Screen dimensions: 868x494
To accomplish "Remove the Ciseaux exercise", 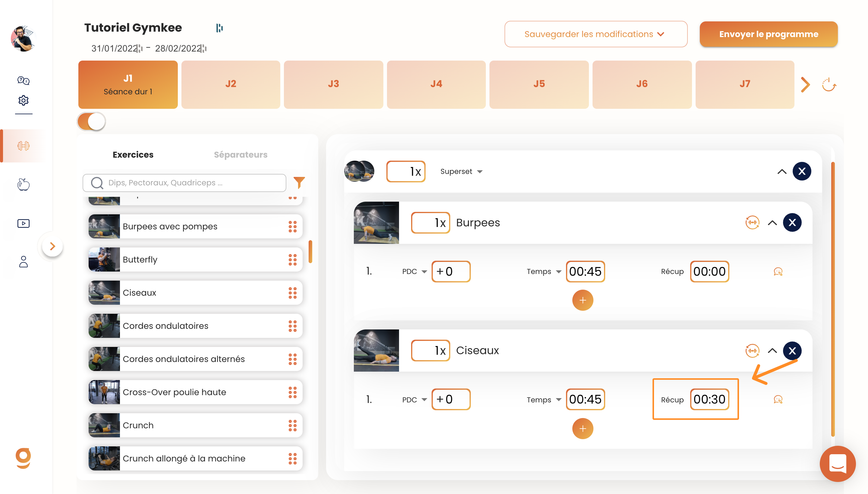I will (x=792, y=351).
